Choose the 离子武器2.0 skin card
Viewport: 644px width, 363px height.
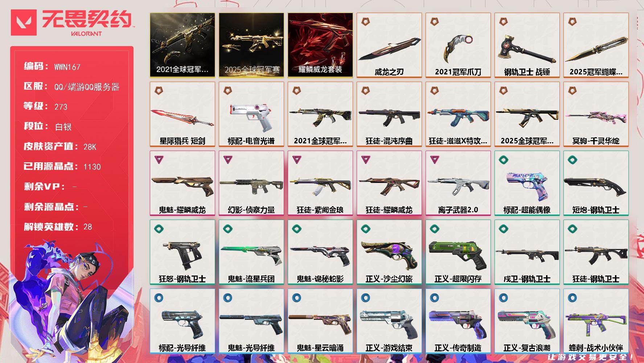tap(458, 183)
